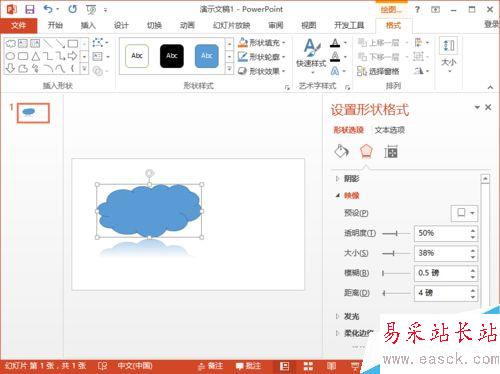Click the rotation handle above the cloud
The width and height of the screenshot is (500, 374).
pyautogui.click(x=149, y=173)
